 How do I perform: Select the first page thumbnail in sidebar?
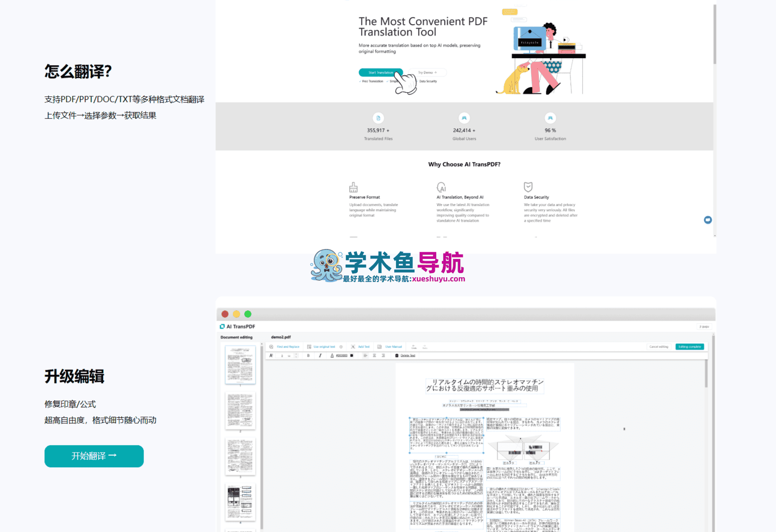[x=240, y=364]
